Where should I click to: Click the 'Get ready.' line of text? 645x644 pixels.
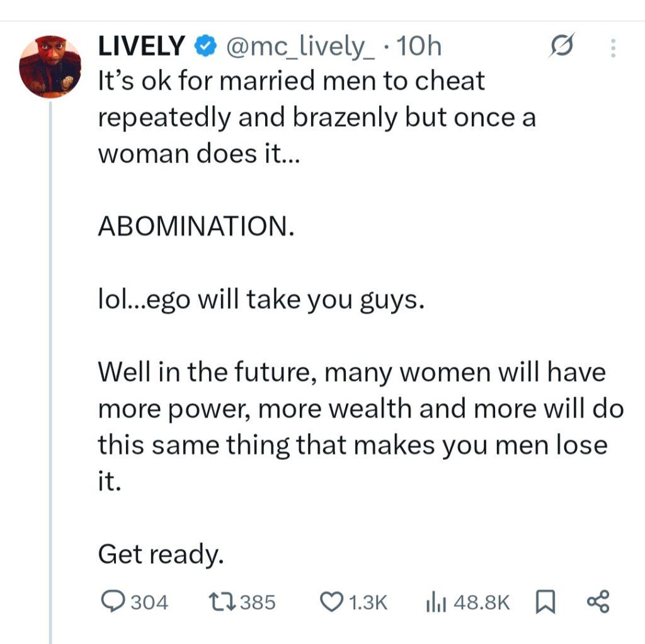pyautogui.click(x=161, y=554)
